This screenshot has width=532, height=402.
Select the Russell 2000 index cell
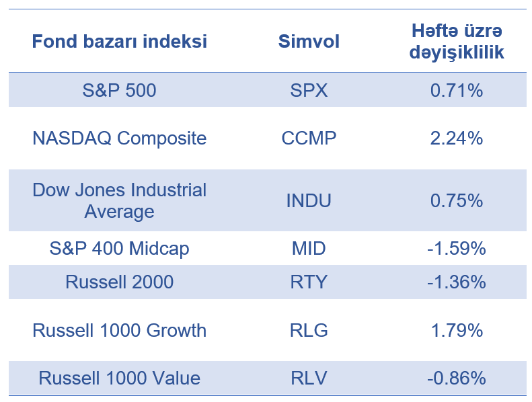119,282
